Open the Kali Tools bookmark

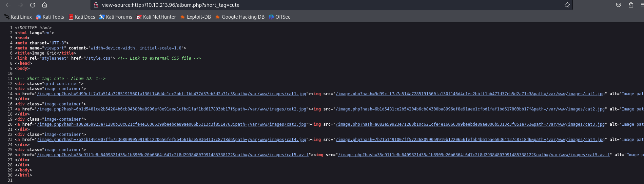coord(50,17)
